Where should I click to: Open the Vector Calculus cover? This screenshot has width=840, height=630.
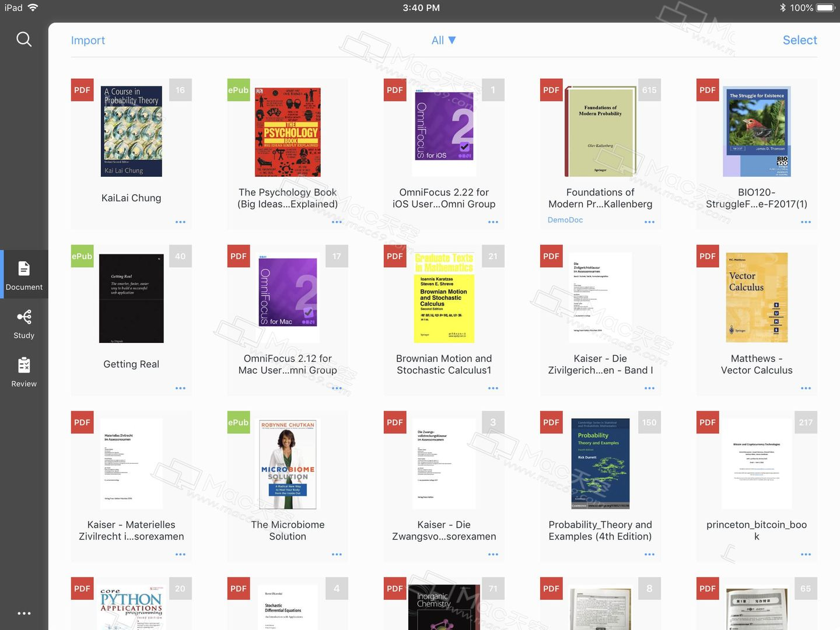click(x=757, y=297)
